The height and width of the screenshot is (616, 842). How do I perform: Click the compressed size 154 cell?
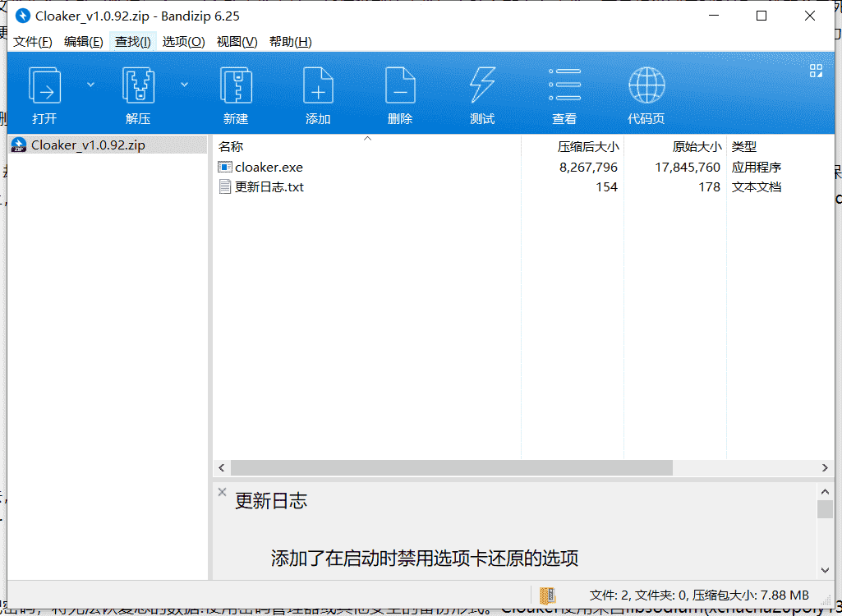pos(607,187)
